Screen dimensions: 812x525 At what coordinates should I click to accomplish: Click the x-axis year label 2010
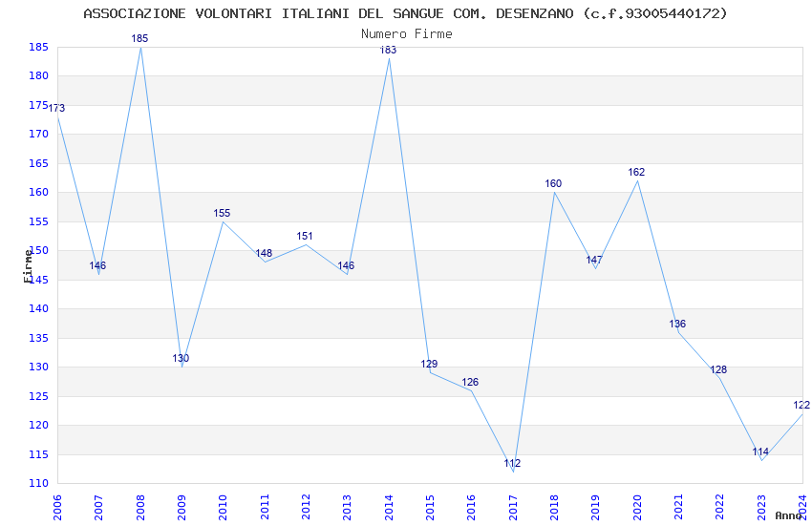pos(223,507)
